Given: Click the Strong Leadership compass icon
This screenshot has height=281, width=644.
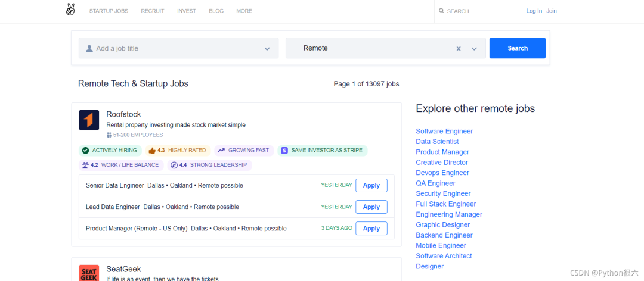Looking at the screenshot, I should (x=174, y=165).
